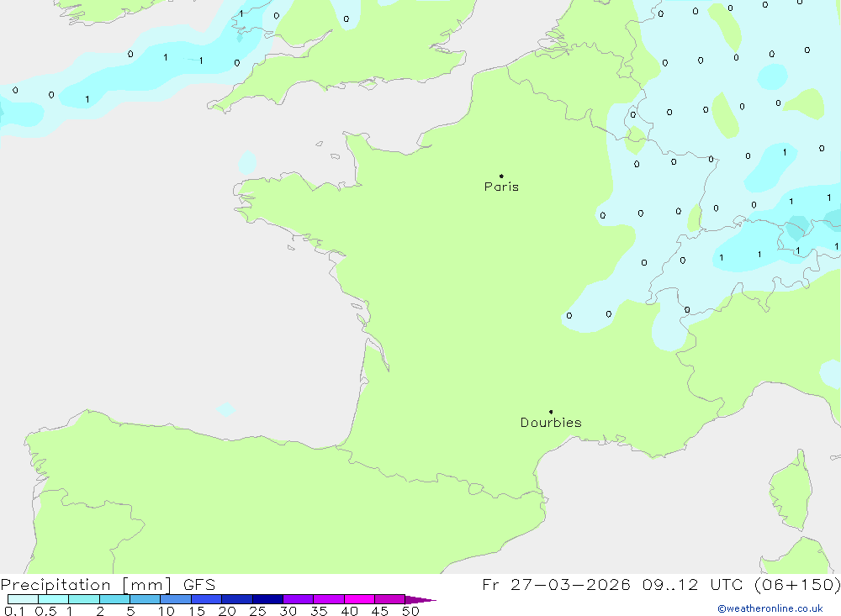Image resolution: width=841 pixels, height=616 pixels.
Task: Pick the 0.5–1 mm legend swatch
Action: coord(53,599)
